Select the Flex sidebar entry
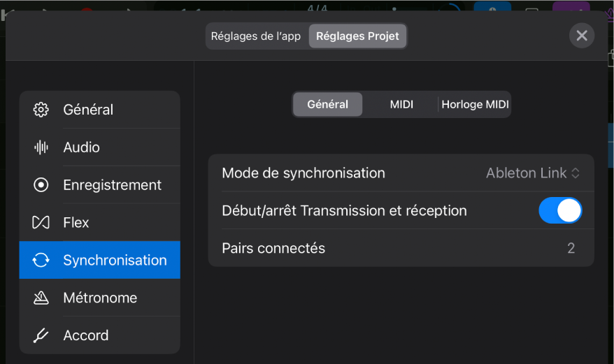 99,222
